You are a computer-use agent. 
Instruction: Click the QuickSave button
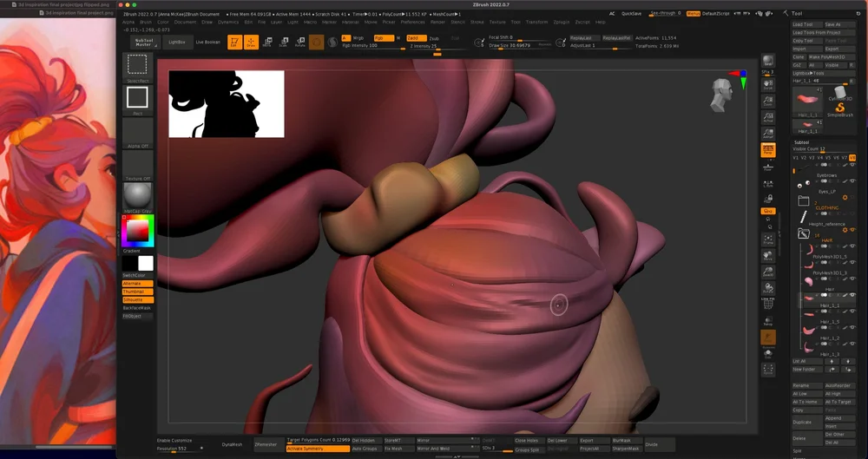tap(632, 13)
